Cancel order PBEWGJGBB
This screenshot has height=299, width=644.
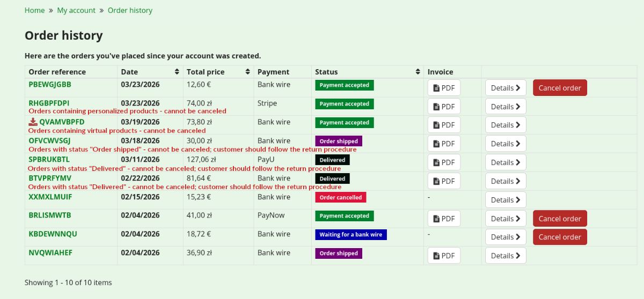[560, 88]
